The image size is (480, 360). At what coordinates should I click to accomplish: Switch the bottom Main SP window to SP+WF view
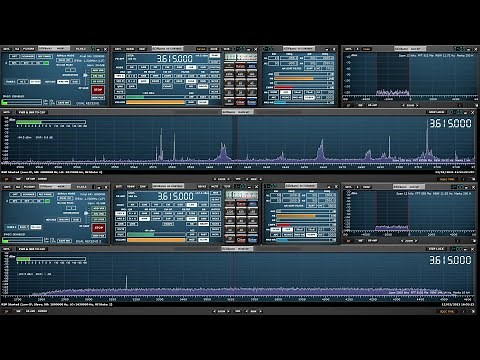point(30,311)
